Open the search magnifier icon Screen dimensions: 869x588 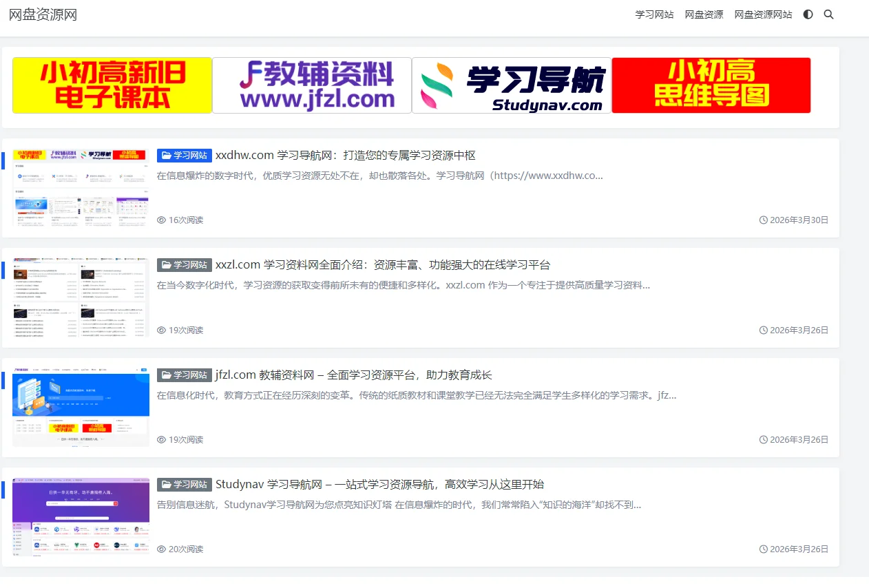(828, 14)
